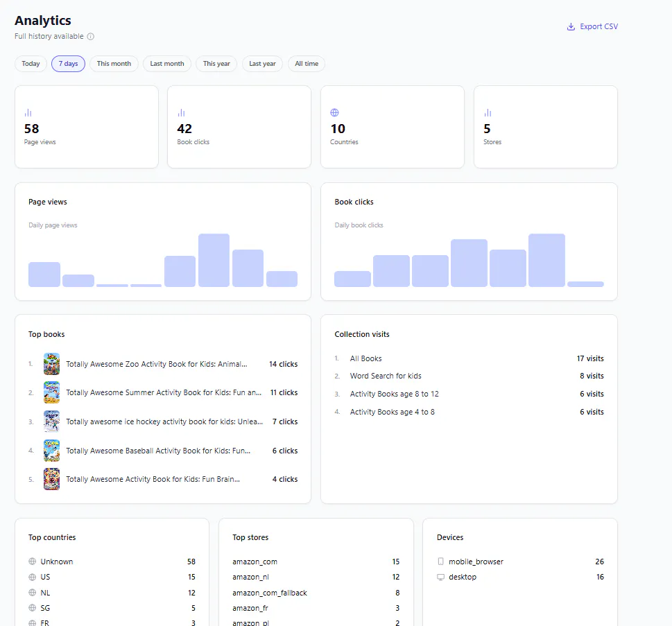Switch to This month range

(114, 64)
